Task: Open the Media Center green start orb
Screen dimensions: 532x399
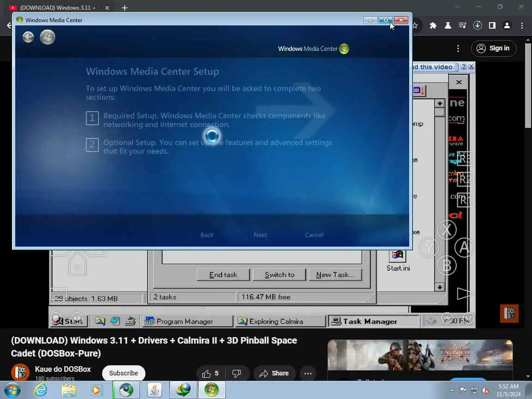Action: (48, 37)
